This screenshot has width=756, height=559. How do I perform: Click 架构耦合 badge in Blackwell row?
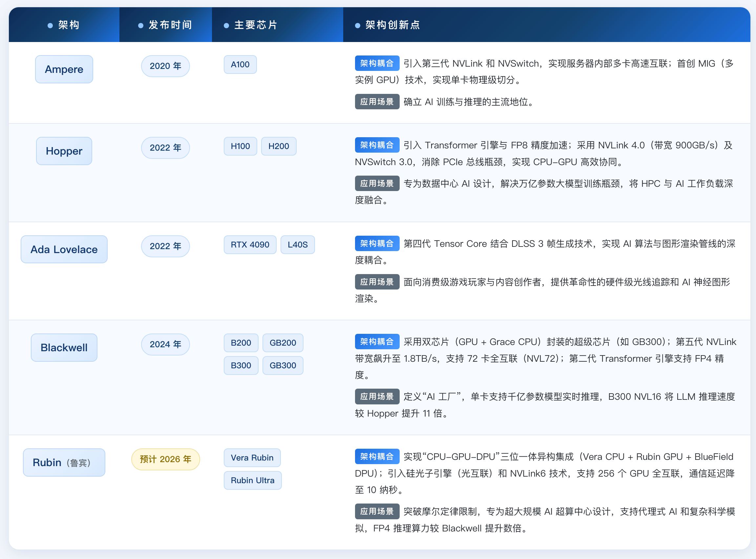377,341
